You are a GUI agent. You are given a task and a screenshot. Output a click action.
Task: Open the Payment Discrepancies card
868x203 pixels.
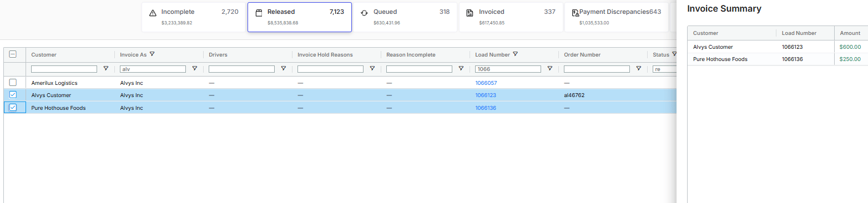pyautogui.click(x=617, y=17)
